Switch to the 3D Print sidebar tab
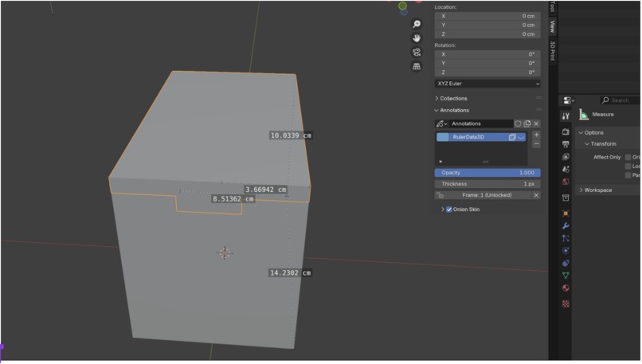The width and height of the screenshot is (642, 364). (x=552, y=51)
